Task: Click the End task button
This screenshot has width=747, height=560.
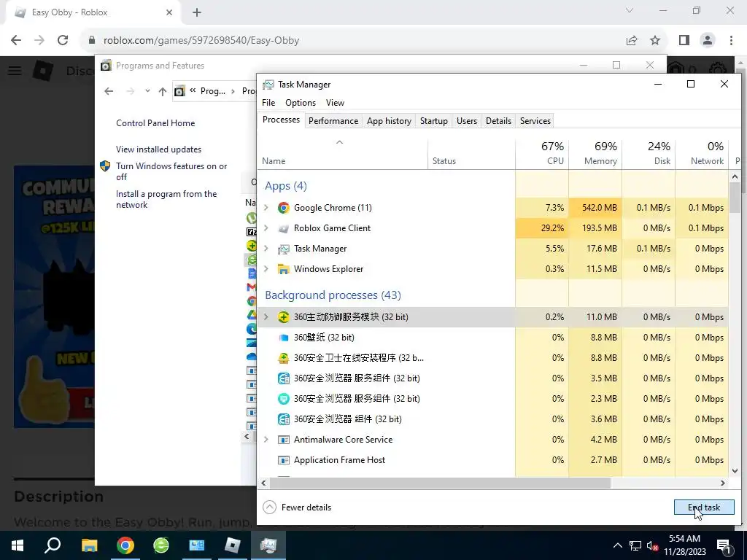Action: [704, 507]
